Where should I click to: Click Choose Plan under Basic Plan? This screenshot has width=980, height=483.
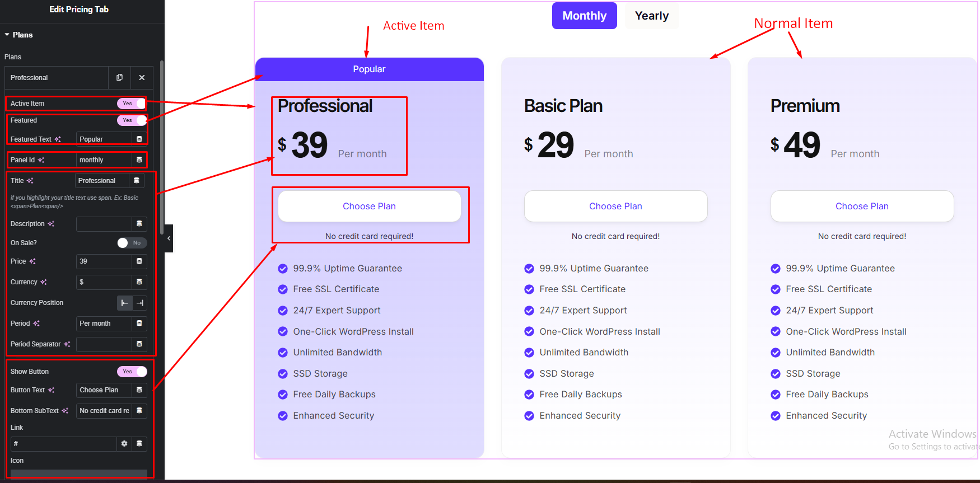coord(615,207)
